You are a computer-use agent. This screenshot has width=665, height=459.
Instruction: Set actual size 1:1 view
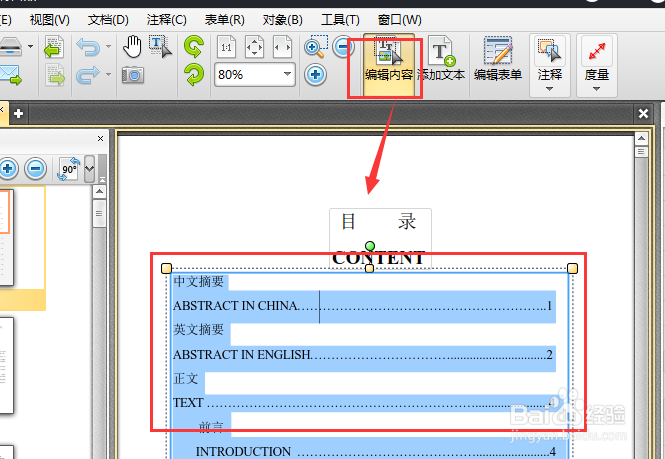[x=226, y=47]
